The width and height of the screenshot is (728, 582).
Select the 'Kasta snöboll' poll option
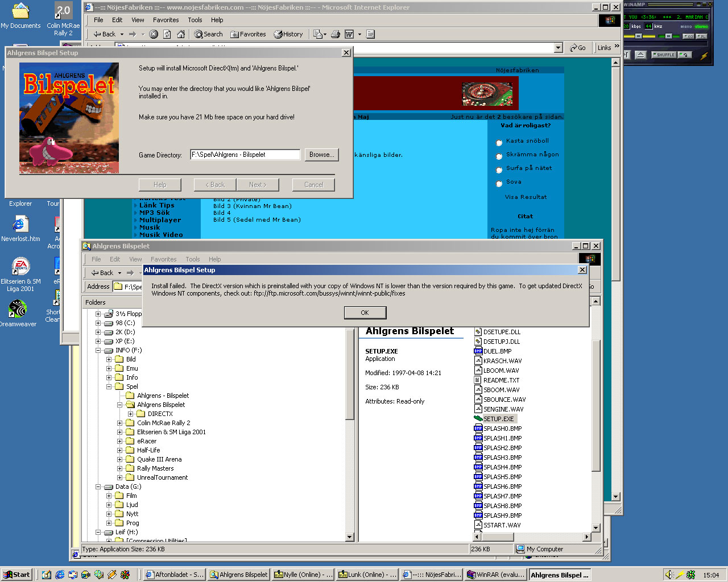point(499,143)
